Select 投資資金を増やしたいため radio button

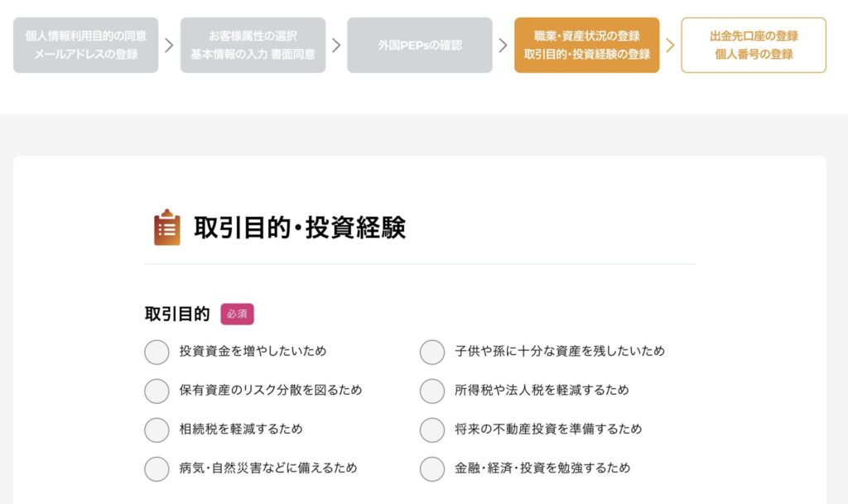[x=157, y=352]
